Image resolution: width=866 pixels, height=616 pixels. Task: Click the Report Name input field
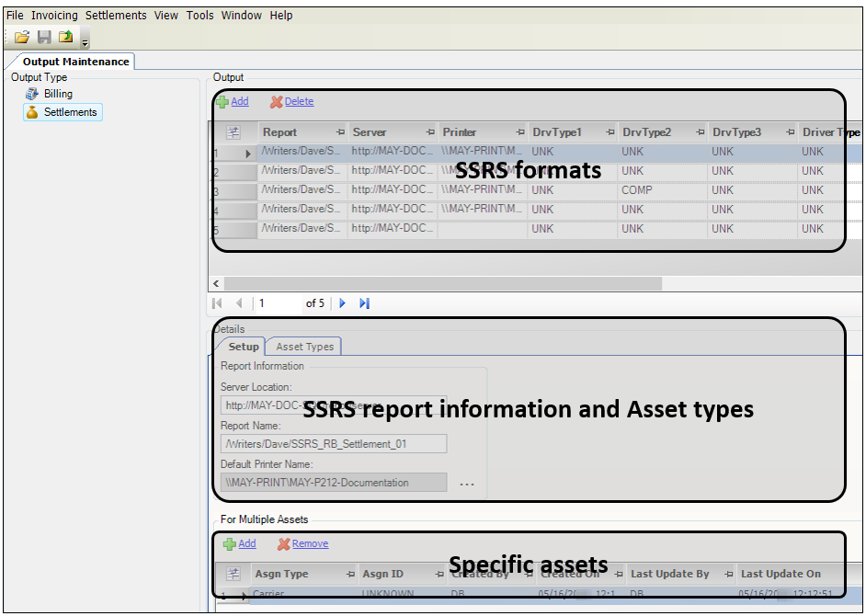tap(335, 445)
